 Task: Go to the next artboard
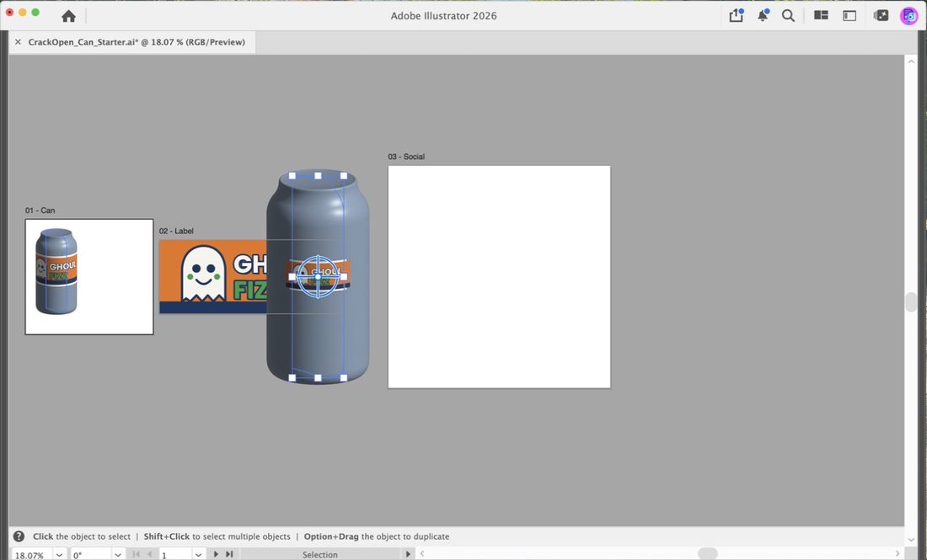(216, 554)
